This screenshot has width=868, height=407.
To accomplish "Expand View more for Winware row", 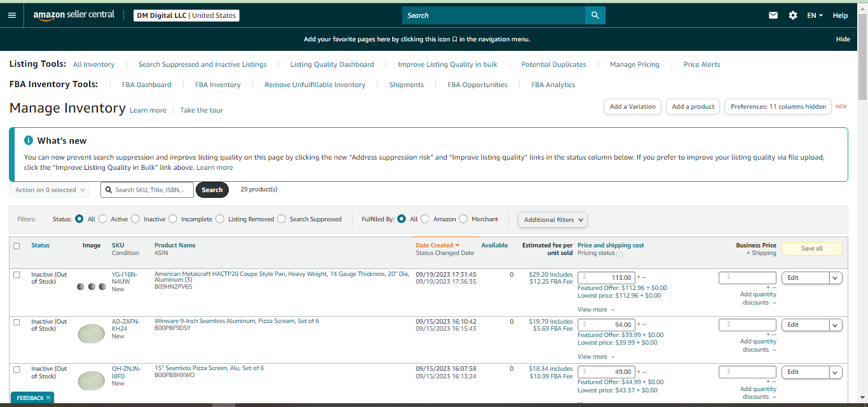I will coord(596,357).
